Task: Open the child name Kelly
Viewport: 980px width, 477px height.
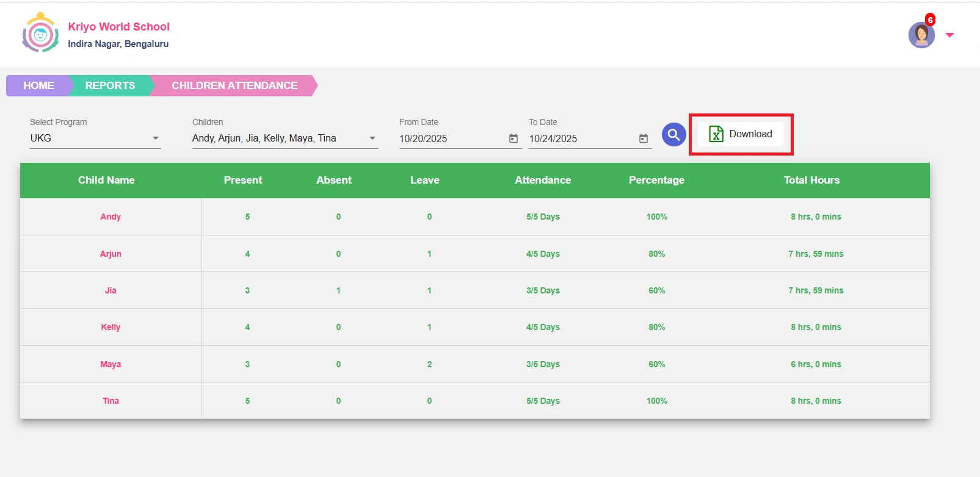Action: click(111, 327)
